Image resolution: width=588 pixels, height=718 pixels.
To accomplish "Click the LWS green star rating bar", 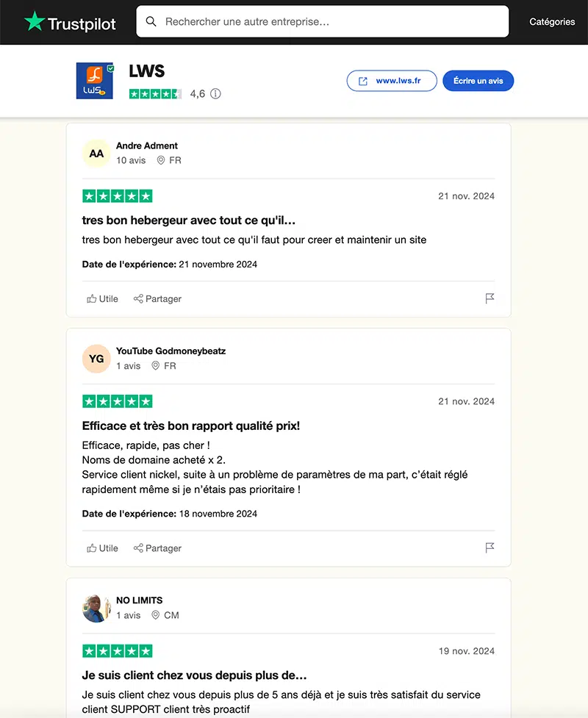I will tap(155, 94).
